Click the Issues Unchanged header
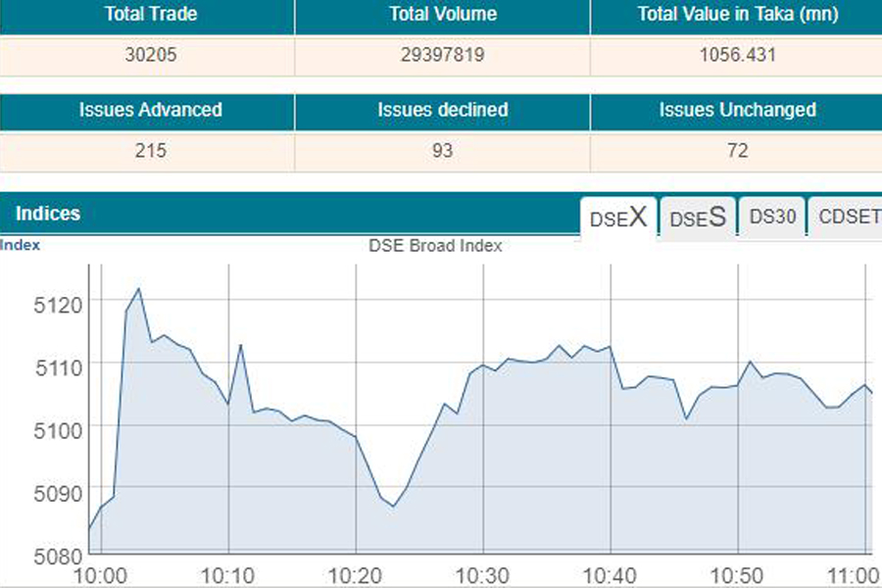This screenshot has height=588, width=882. [736, 111]
